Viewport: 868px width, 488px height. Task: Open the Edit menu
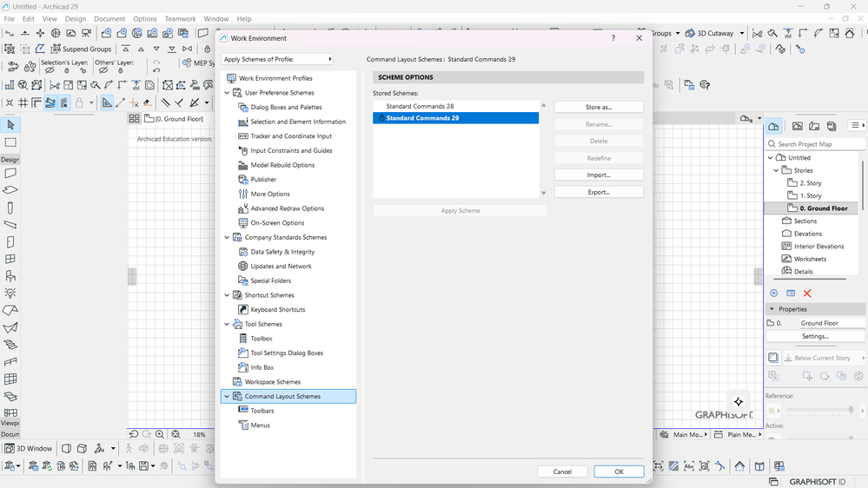[x=28, y=19]
